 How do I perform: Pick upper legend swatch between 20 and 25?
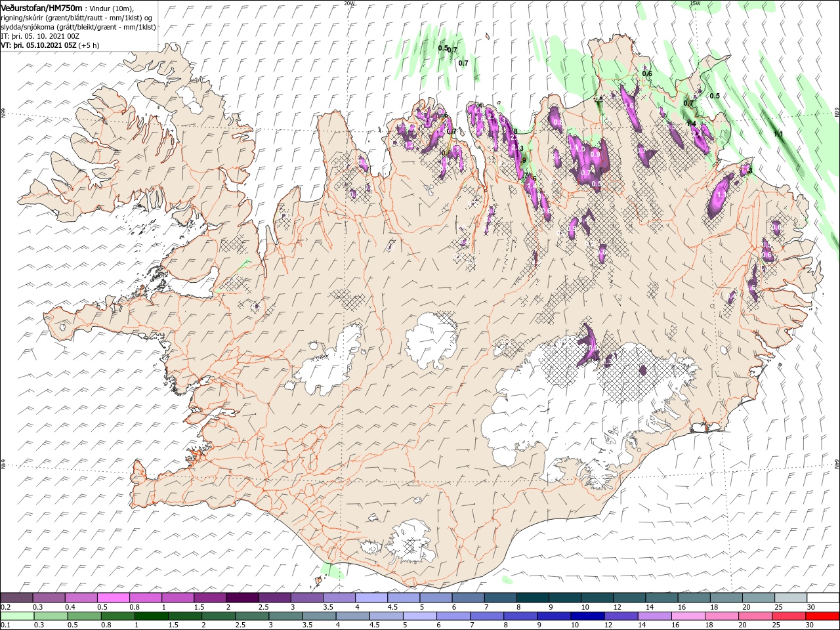click(759, 598)
